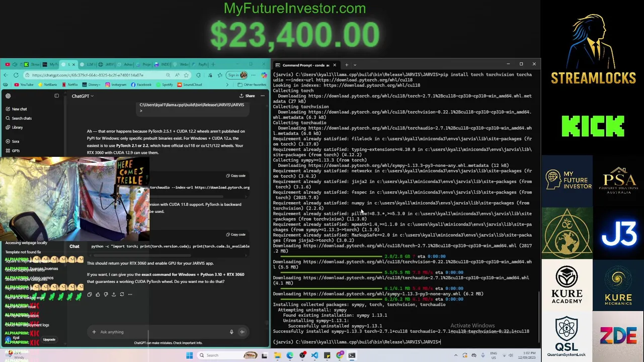
Task: Open Windows Start menu
Action: (189, 355)
